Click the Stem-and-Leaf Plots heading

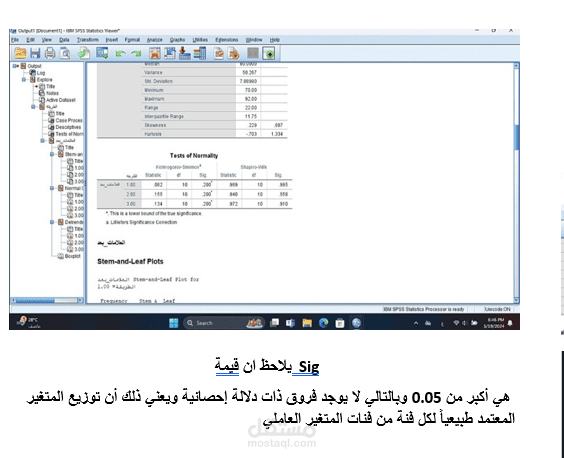130,262
